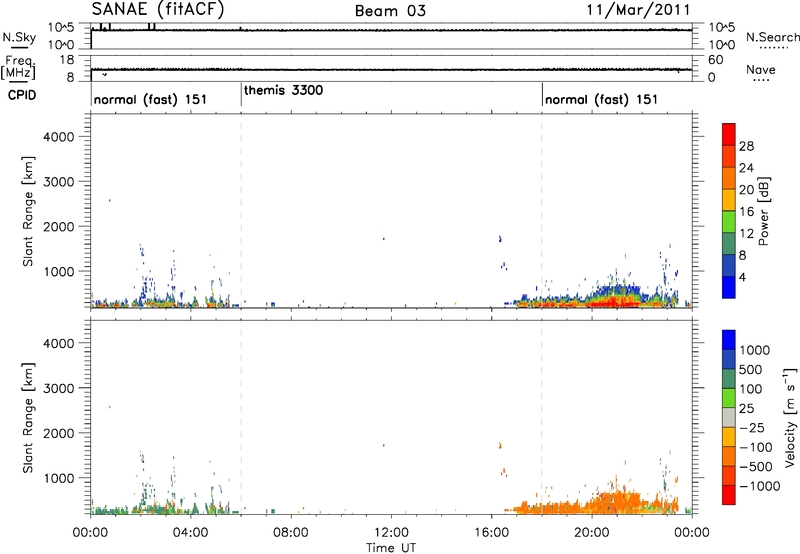Click the 12:00 time tick label

pyautogui.click(x=391, y=533)
